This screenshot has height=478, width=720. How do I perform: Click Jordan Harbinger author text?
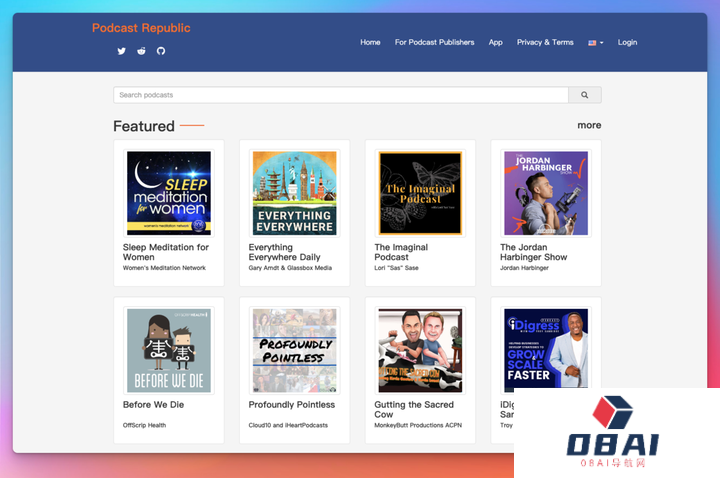[524, 268]
